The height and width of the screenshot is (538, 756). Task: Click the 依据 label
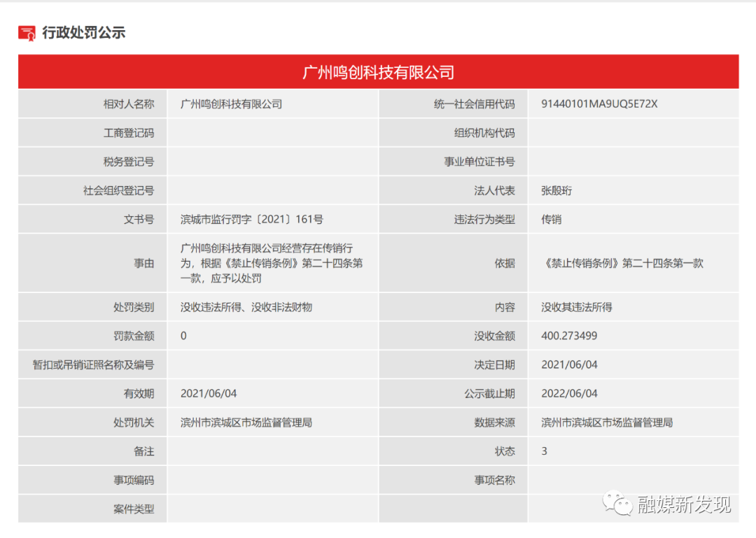click(x=504, y=263)
